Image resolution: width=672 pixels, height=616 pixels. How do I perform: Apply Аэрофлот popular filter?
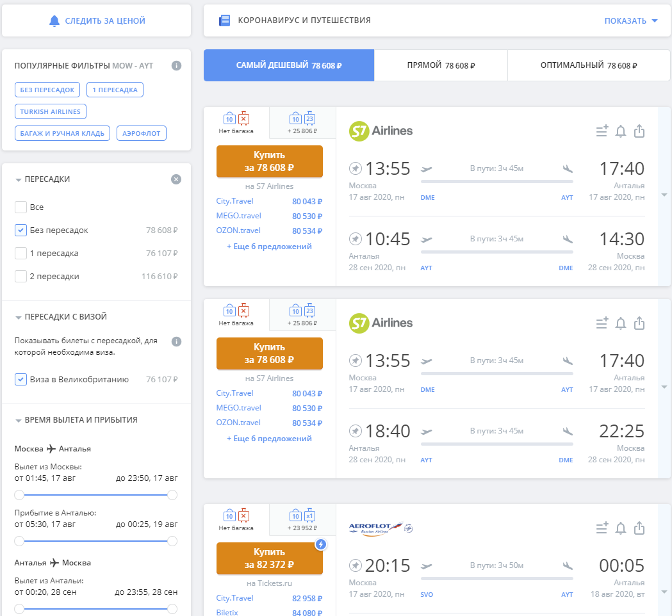(142, 133)
